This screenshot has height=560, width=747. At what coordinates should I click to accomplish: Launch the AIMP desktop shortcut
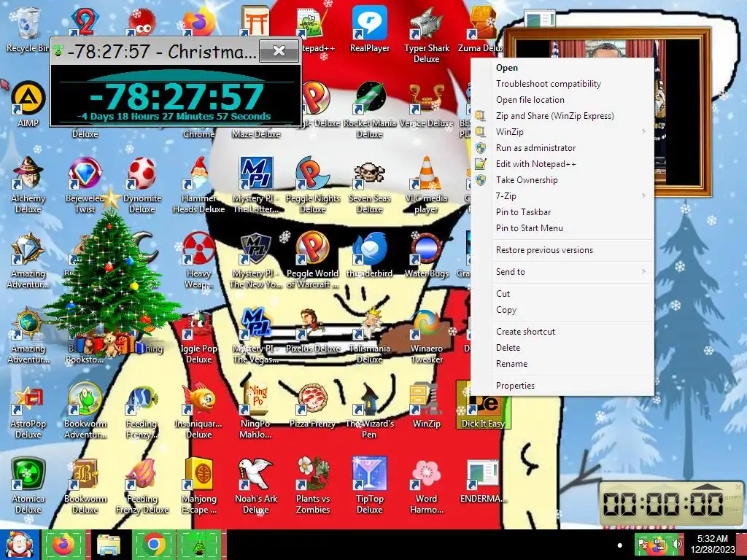(28, 104)
